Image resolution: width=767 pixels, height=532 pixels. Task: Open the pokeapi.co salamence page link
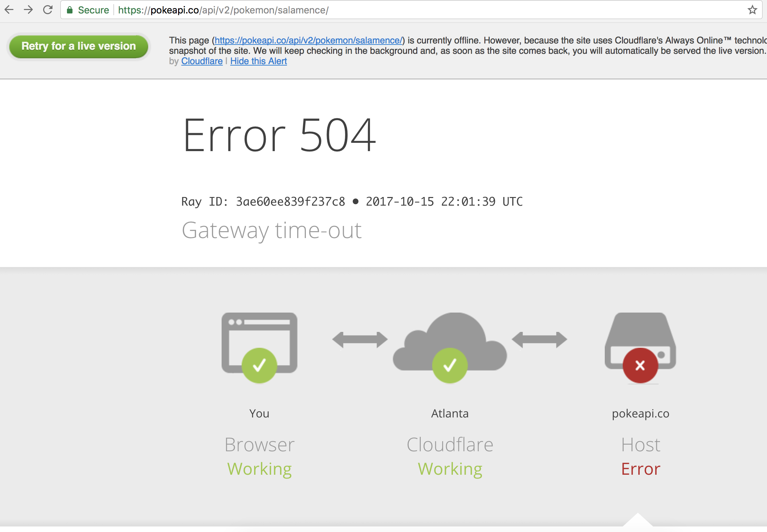pyautogui.click(x=309, y=40)
